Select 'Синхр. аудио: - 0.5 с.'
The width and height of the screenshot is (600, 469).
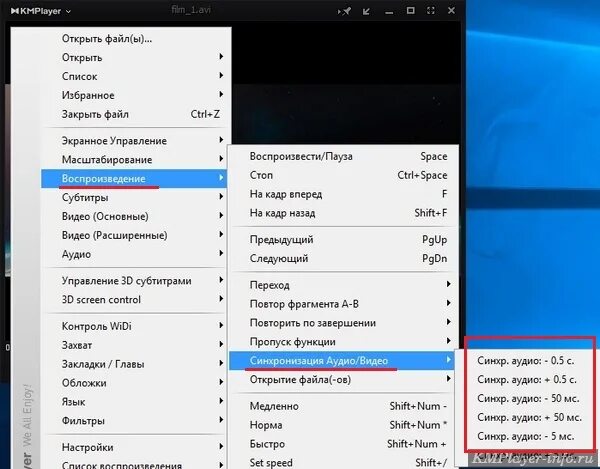(x=526, y=360)
